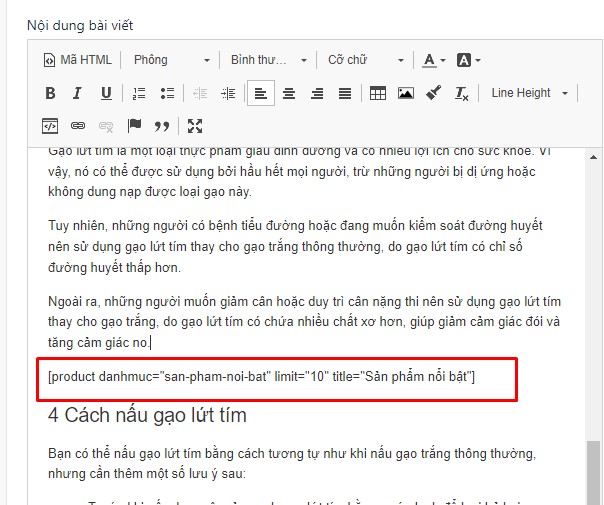Click the scrollbar up arrow
The image size is (604, 505).
(x=593, y=157)
